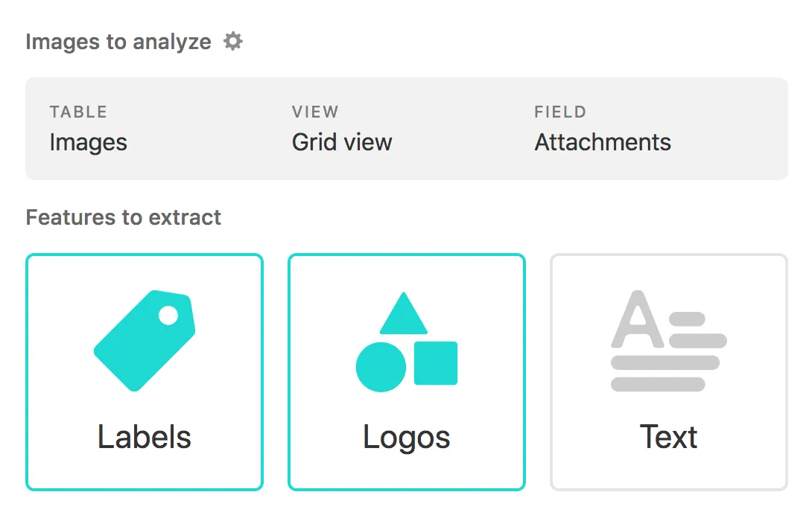Screen dimensions: 812x521
Task: Click the Grid view value
Action: coord(342,142)
